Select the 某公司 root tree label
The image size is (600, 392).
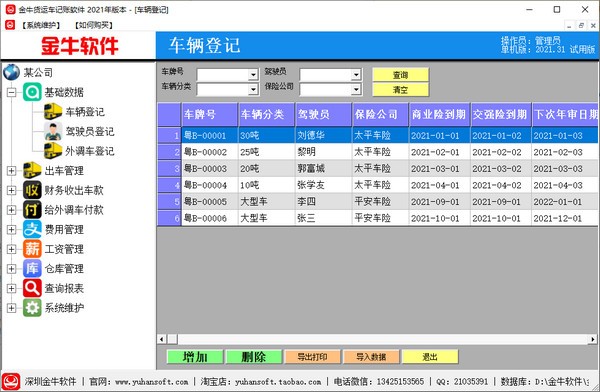38,72
